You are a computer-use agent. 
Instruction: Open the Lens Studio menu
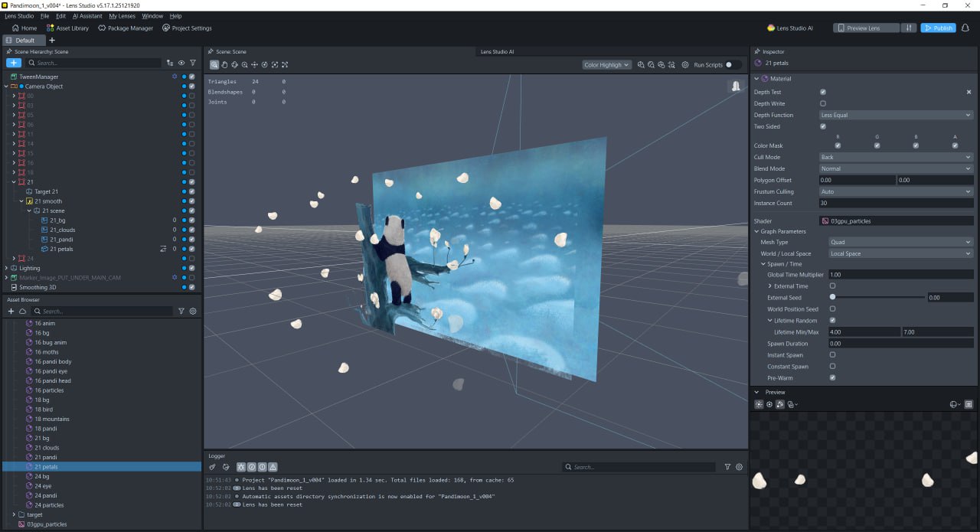coord(19,16)
